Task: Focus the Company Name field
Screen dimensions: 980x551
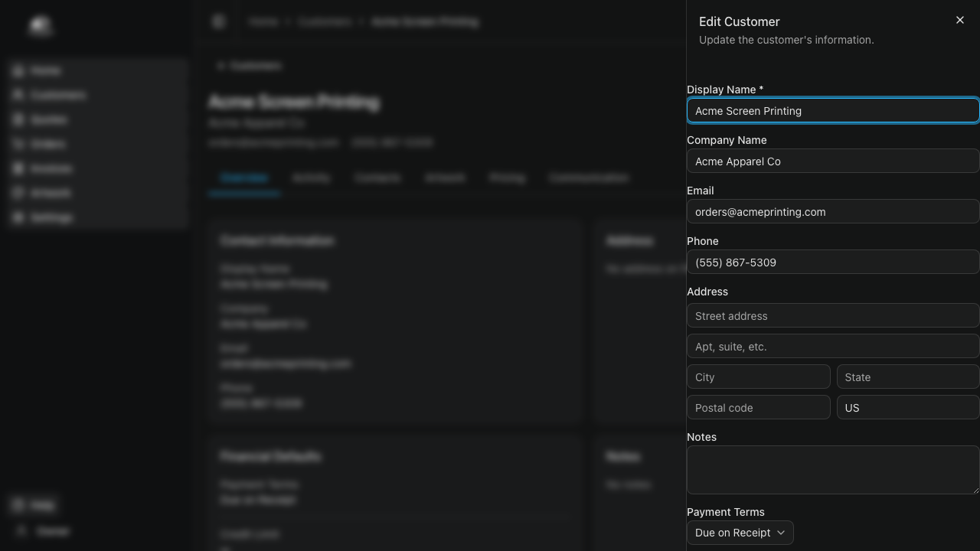Action: pos(833,161)
